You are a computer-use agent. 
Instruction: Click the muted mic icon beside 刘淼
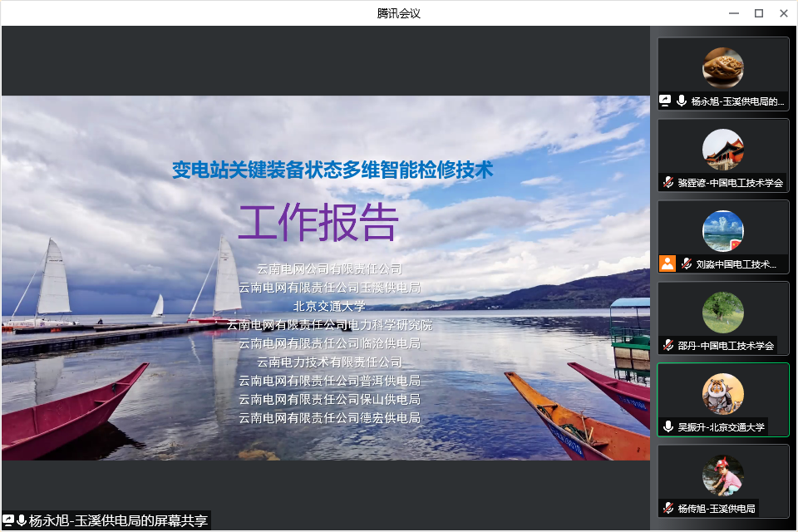coord(686,264)
